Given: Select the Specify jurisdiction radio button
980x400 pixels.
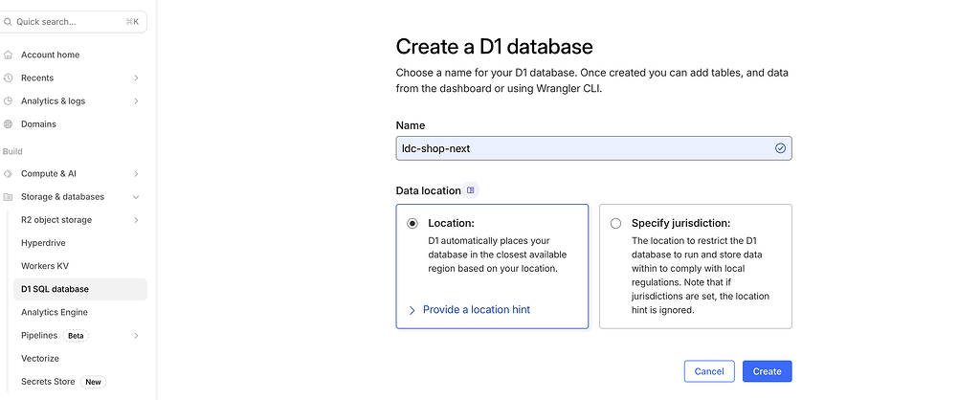Looking at the screenshot, I should tap(615, 224).
